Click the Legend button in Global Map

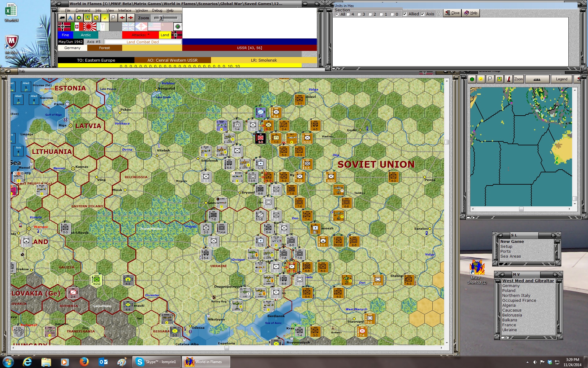(x=561, y=79)
